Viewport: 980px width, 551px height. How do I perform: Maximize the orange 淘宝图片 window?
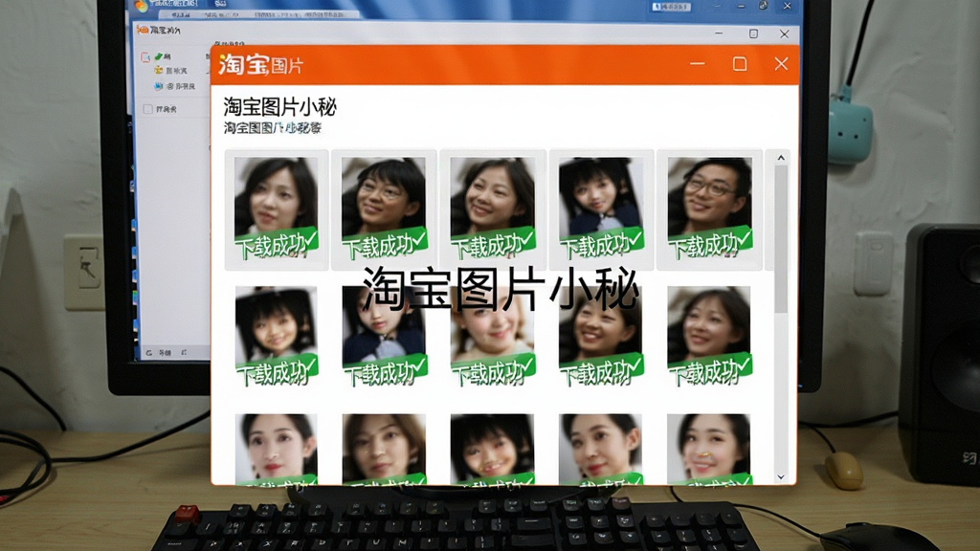pyautogui.click(x=740, y=64)
